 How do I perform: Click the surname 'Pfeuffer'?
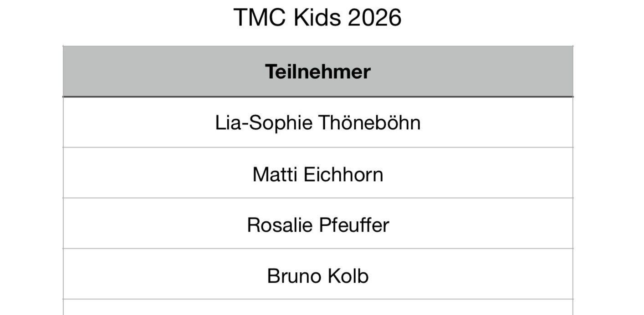[x=354, y=225]
